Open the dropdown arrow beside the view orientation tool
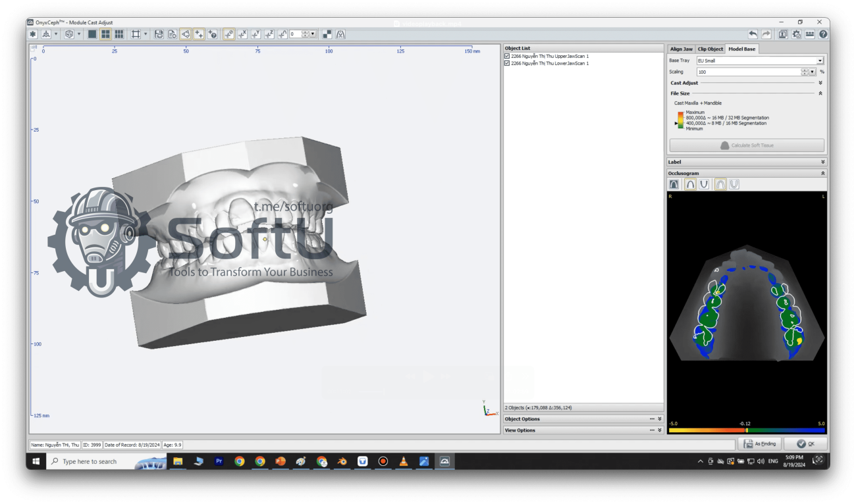 (56, 34)
